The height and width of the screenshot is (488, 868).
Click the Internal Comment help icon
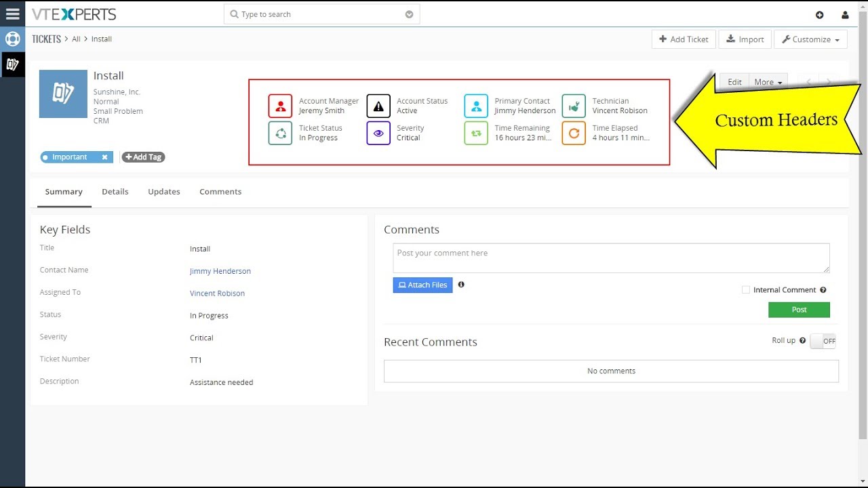(x=823, y=290)
